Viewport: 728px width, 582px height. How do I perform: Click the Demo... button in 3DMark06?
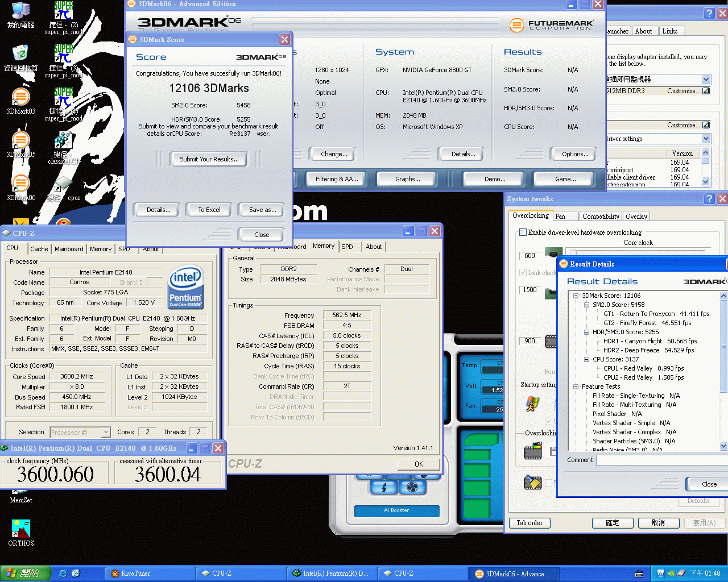click(x=495, y=179)
